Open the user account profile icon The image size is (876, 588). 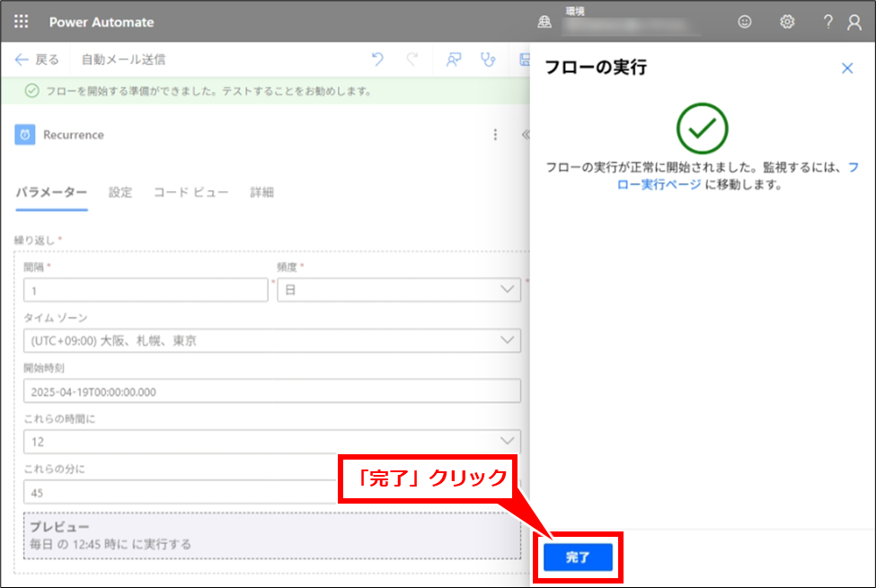pyautogui.click(x=854, y=22)
